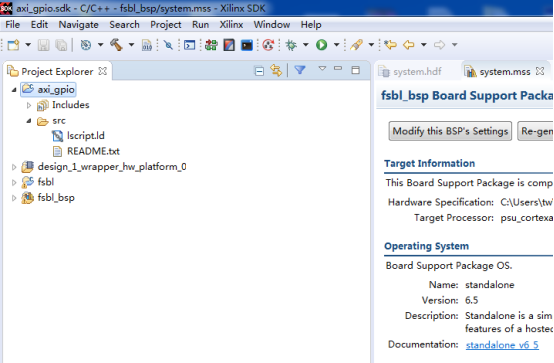Screen dimensions: 554x363
Task: Open the Project menu
Action: 166,25
